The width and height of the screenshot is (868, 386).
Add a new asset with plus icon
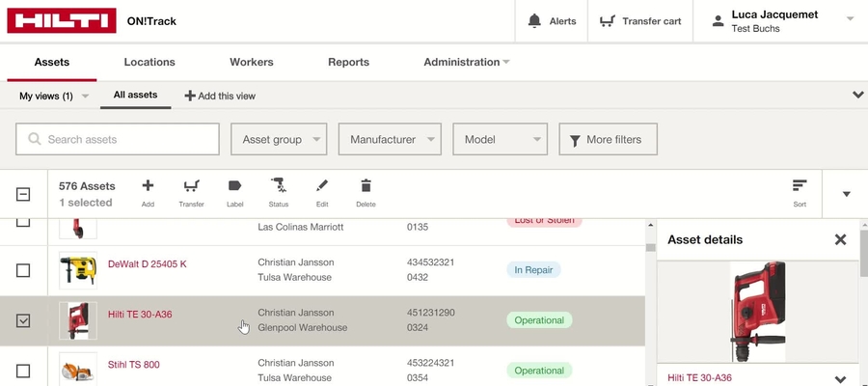[148, 185]
